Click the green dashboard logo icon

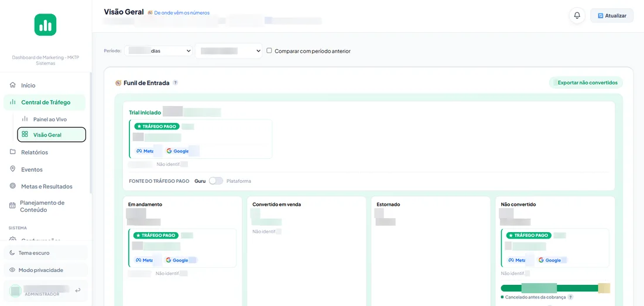(x=45, y=25)
